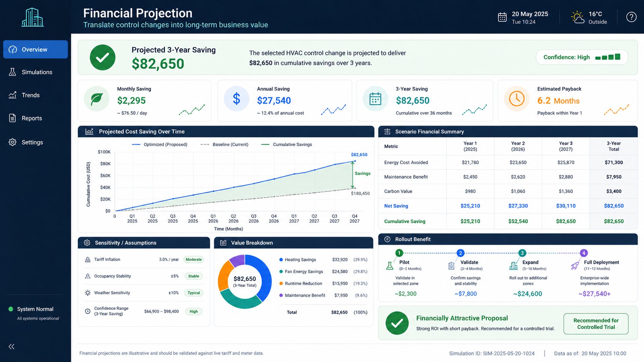644x362 pixels.
Task: Click the Value Breakdown header icon
Action: tap(223, 243)
